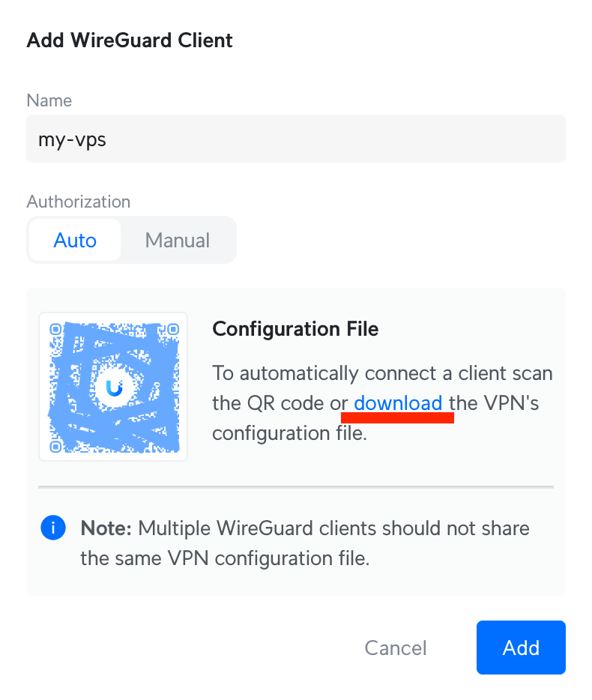The image size is (592, 700).
Task: Click the Name input field containing my-vps
Action: pyautogui.click(x=295, y=139)
